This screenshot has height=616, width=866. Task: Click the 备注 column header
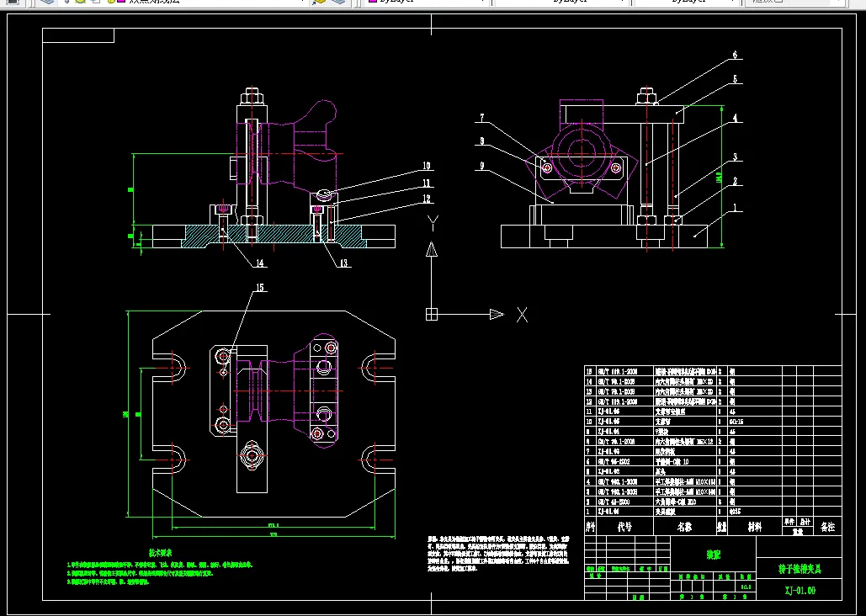[827, 527]
